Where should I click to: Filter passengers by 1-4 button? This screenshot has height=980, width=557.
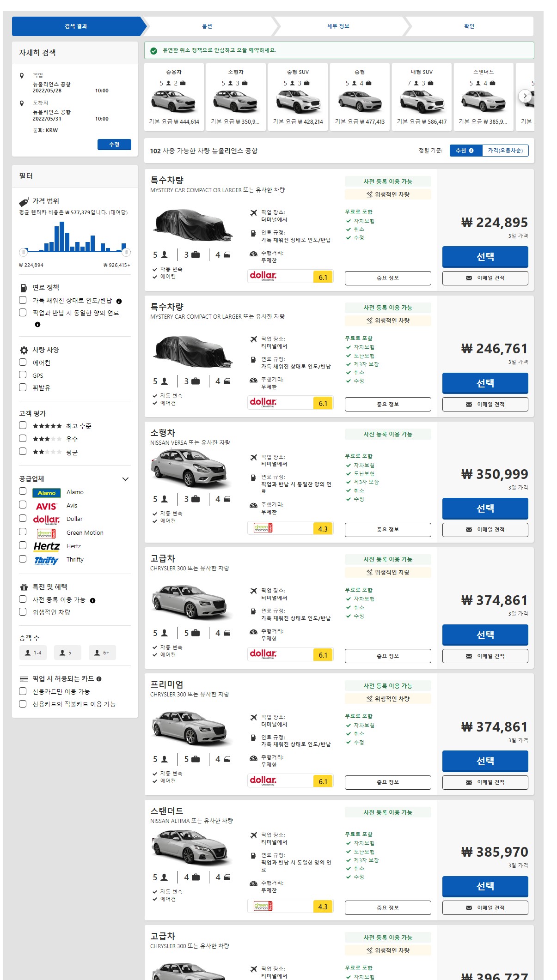33,653
